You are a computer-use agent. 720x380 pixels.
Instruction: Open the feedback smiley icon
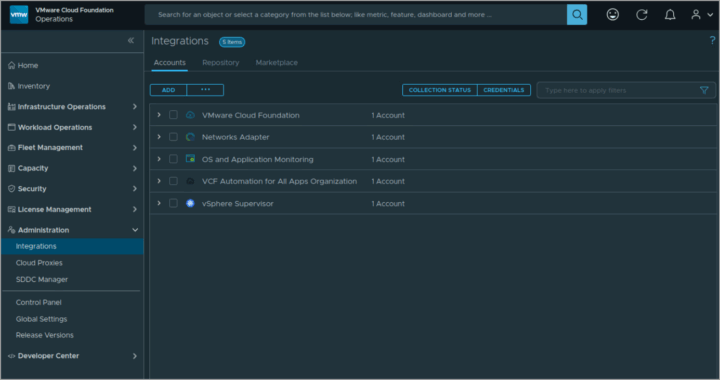[613, 15]
